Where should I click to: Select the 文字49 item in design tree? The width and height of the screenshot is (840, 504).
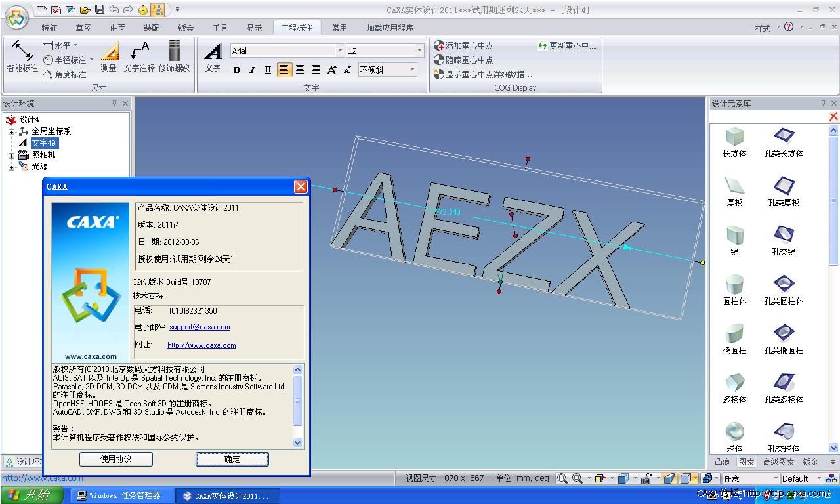pos(44,143)
